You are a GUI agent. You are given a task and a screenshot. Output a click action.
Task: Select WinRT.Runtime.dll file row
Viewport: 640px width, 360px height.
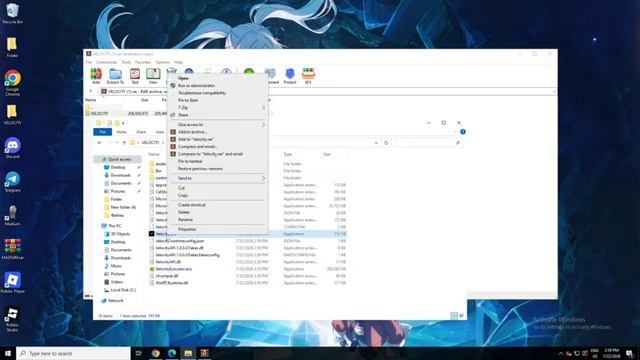(248, 283)
